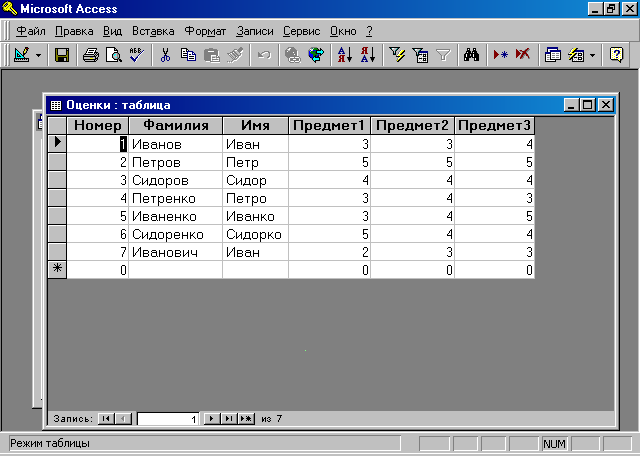Maximize the Оценки table window
The height and width of the screenshot is (456, 640).
(x=588, y=105)
